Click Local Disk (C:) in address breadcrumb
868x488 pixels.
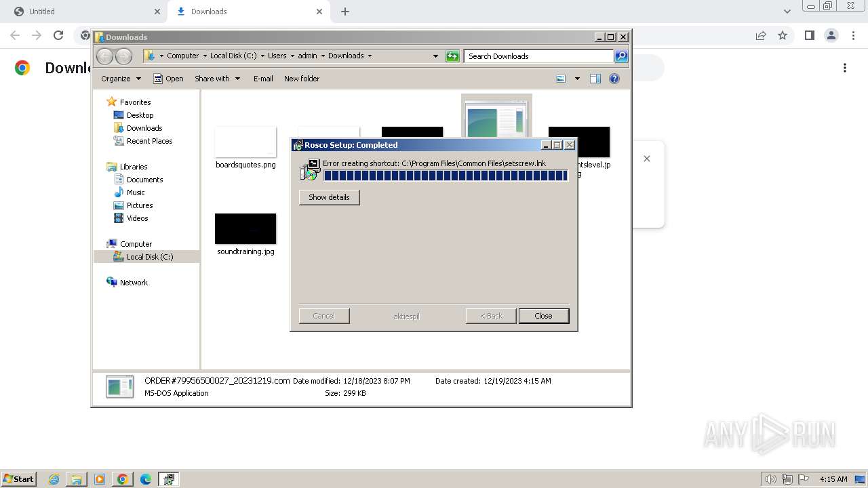(x=233, y=56)
